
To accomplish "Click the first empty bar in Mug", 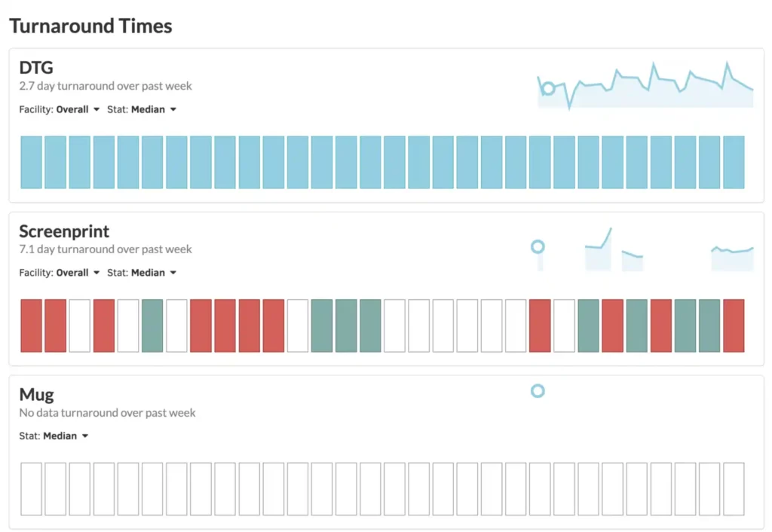I will 31,489.
